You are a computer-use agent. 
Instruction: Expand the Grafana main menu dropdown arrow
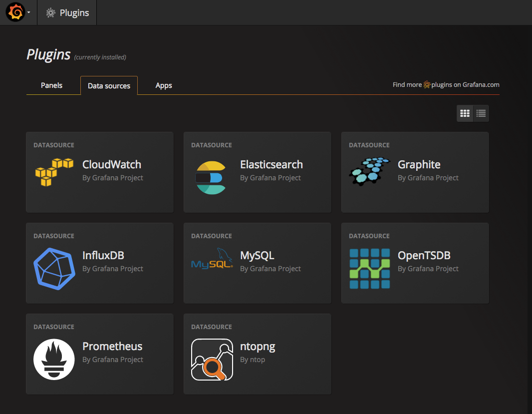(x=29, y=12)
